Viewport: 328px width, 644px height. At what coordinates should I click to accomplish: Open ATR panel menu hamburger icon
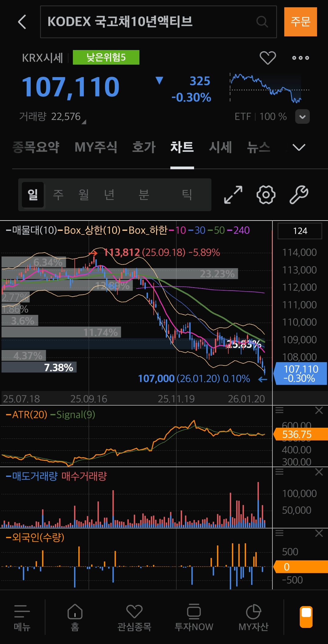click(279, 410)
